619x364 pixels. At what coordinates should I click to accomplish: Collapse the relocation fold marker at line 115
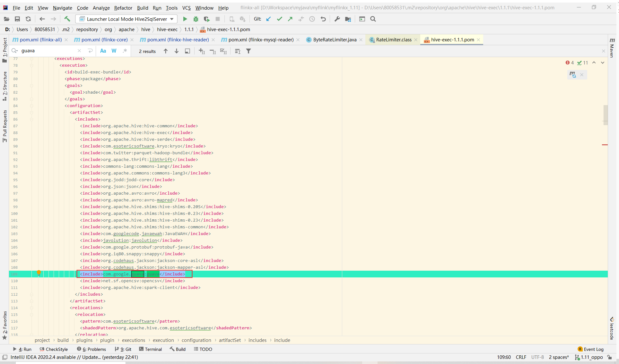(x=31, y=315)
